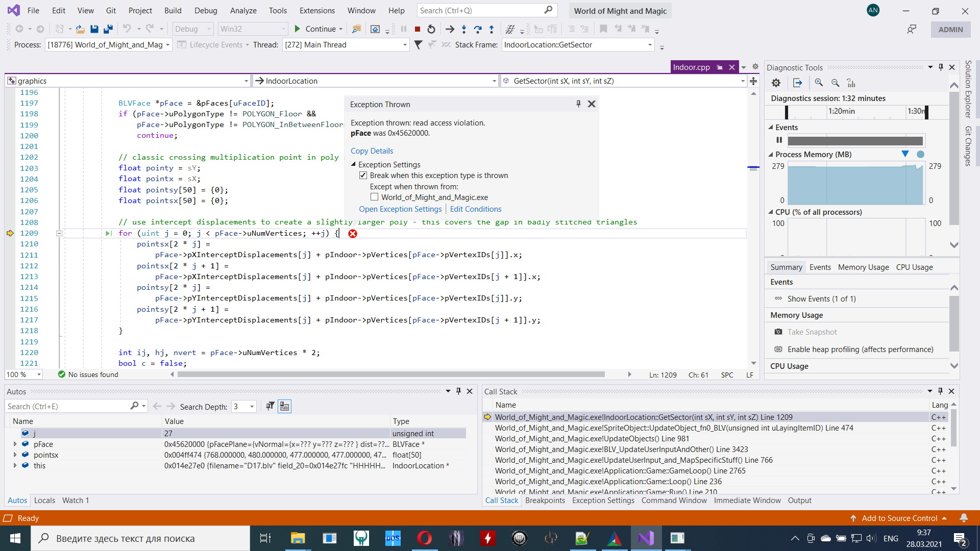Viewport: 980px width, 551px height.
Task: Click the Step Out debug icon
Action: (493, 29)
